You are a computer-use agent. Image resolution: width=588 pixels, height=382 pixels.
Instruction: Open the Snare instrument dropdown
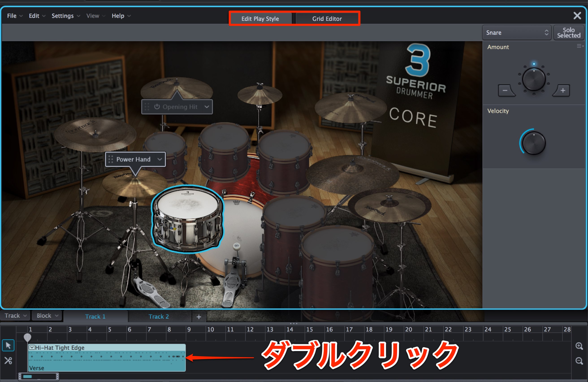pos(517,33)
